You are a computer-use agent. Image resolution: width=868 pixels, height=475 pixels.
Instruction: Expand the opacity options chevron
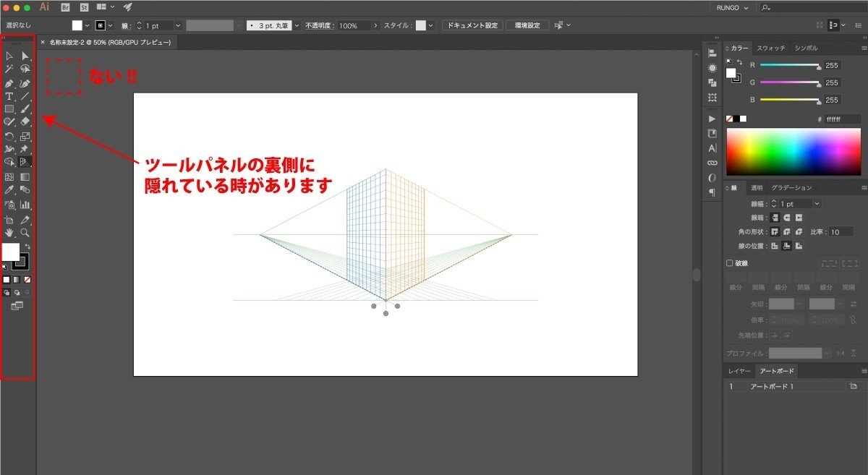coord(375,25)
